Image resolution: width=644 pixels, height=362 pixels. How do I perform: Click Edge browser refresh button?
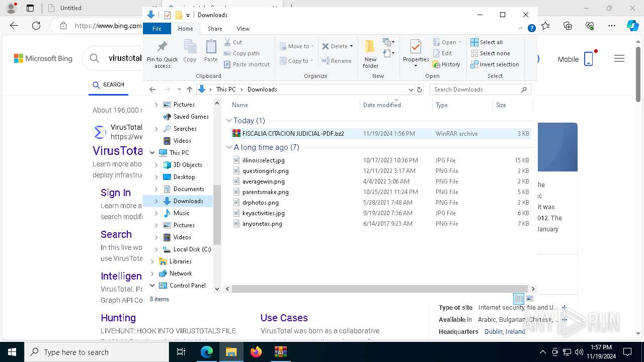coord(36,26)
